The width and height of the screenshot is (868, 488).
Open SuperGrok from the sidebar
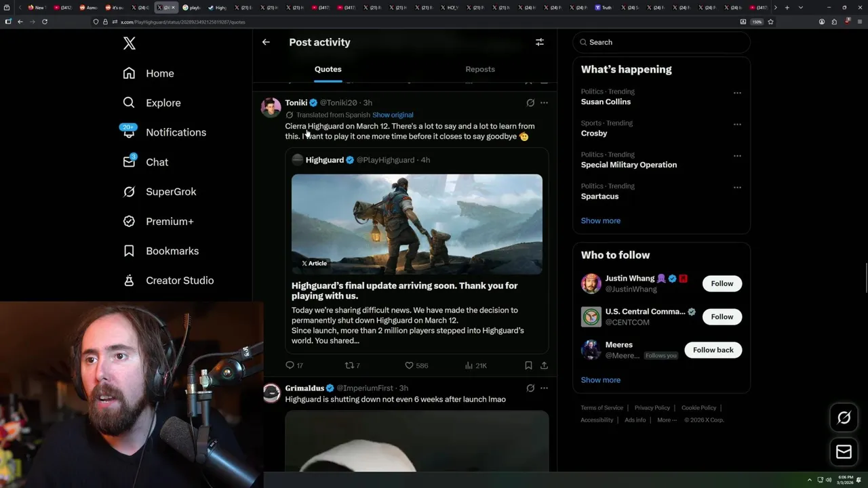pos(159,192)
